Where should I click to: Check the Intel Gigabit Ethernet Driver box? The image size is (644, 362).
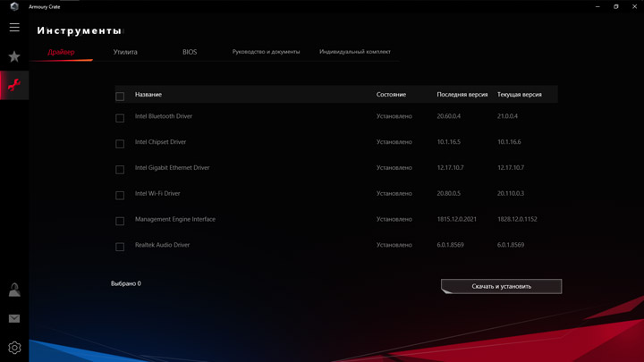point(120,170)
